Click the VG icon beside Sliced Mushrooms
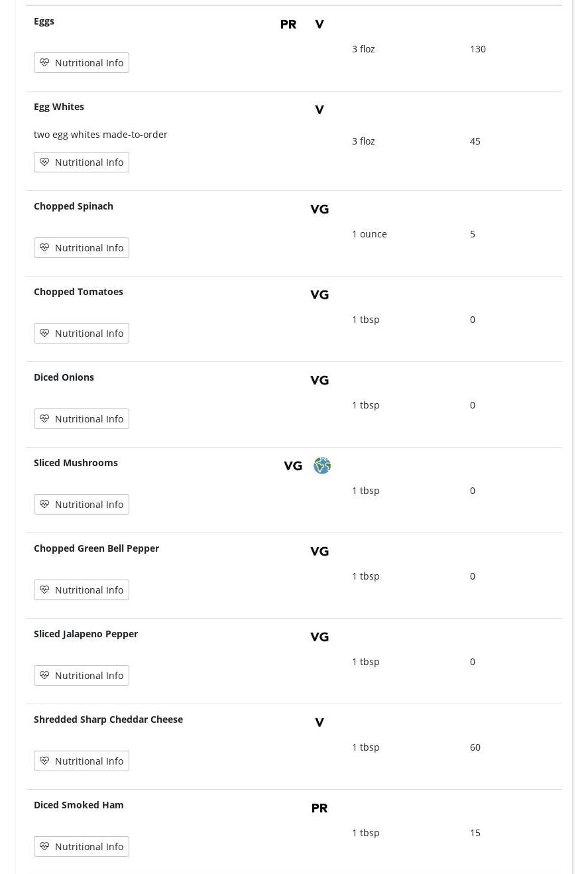588x874 pixels. tap(293, 466)
